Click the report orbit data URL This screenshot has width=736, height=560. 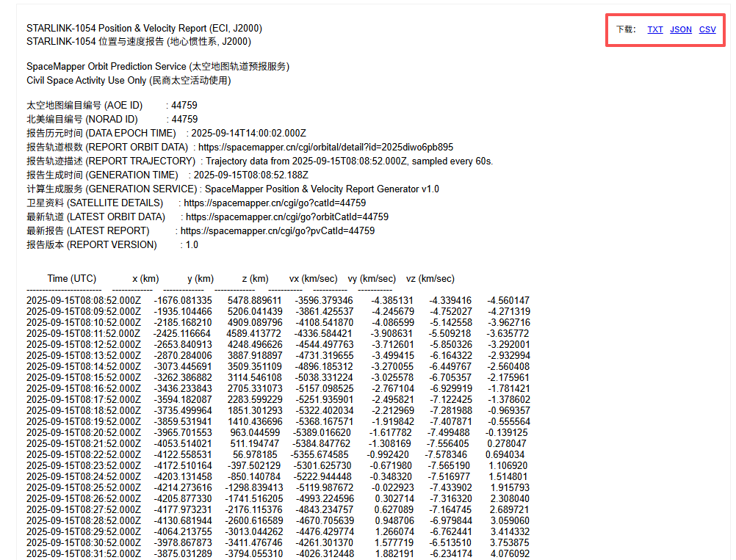coord(325,148)
